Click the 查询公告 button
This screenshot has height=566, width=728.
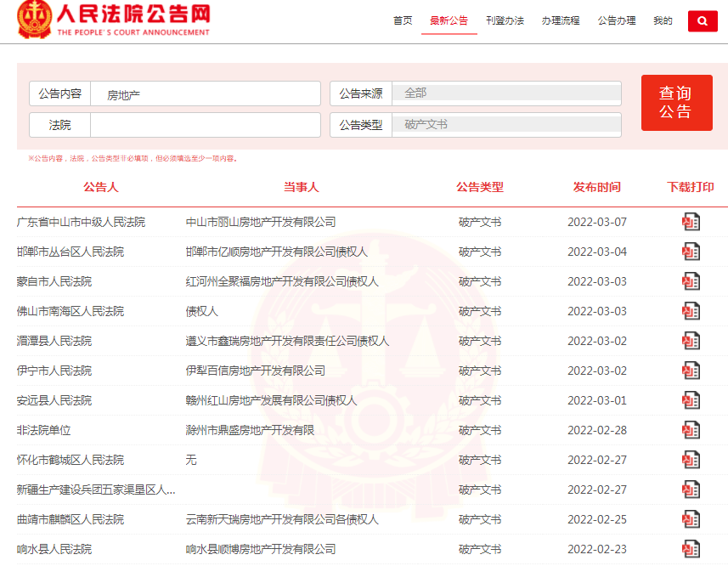point(676,103)
